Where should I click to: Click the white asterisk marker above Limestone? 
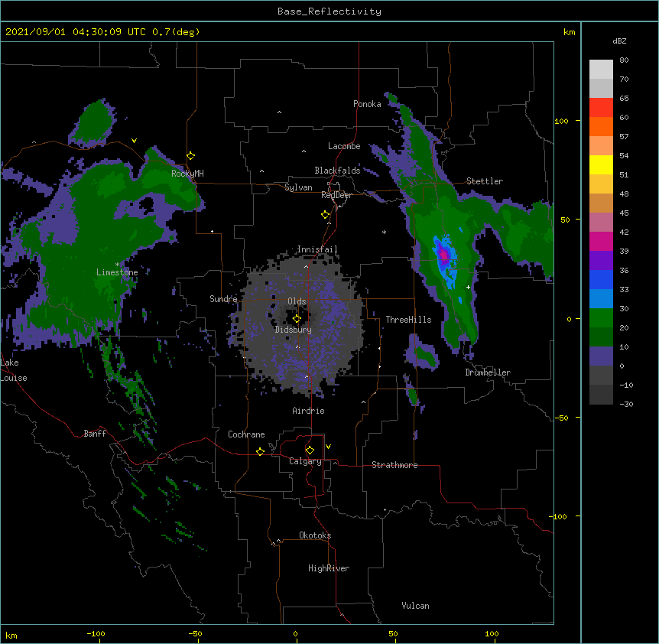[x=117, y=265]
